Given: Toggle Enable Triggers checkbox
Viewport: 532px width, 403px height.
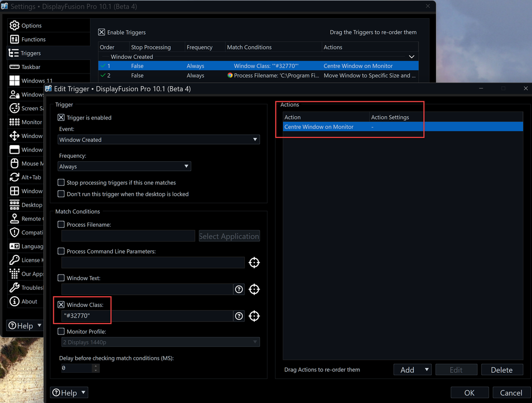Looking at the screenshot, I should click(102, 32).
